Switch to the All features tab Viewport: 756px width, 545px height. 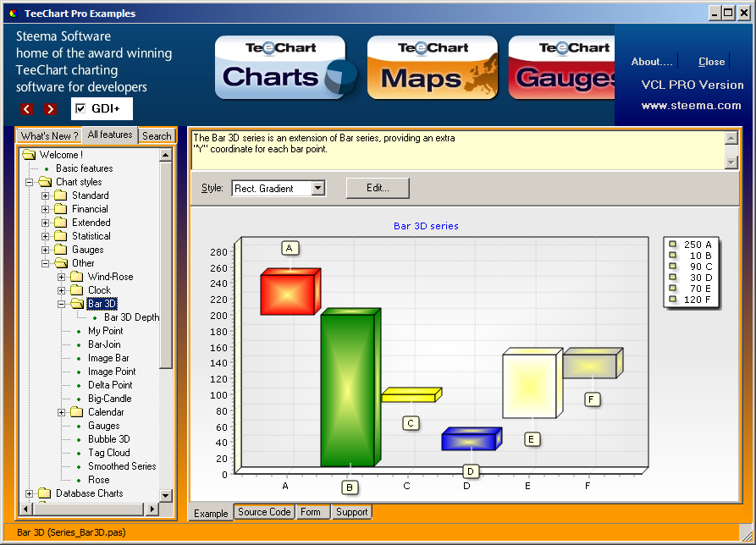click(110, 135)
